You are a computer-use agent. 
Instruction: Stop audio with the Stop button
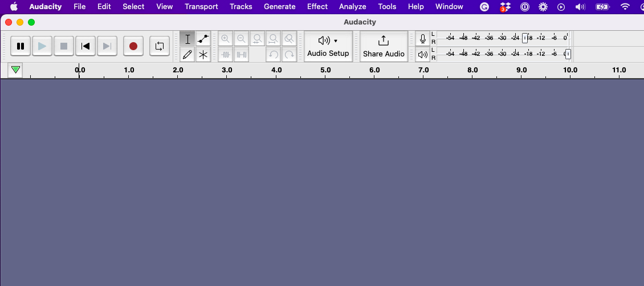coord(64,46)
